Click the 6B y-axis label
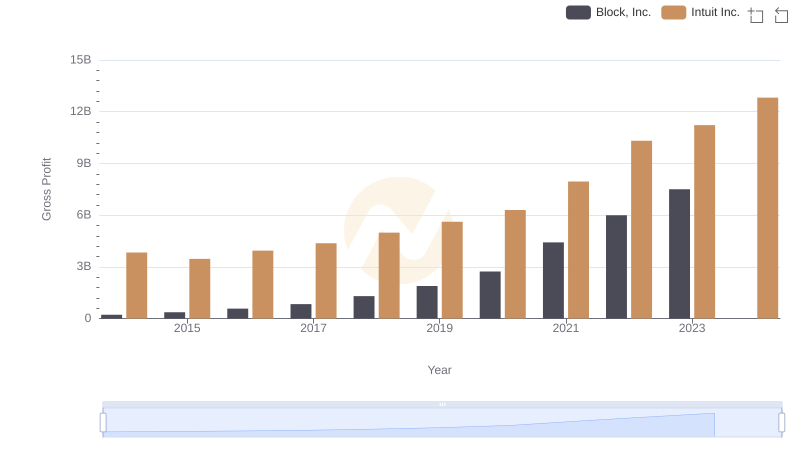The width and height of the screenshot is (800, 461). tap(84, 215)
